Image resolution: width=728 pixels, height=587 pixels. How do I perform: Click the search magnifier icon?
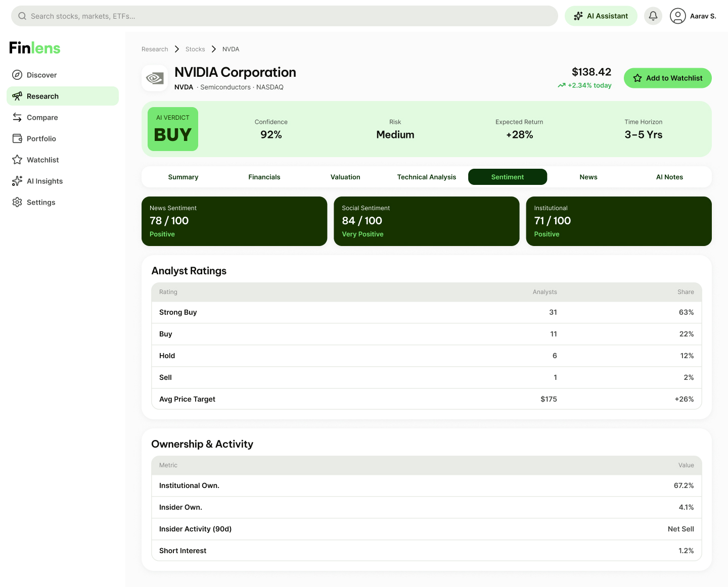pos(22,16)
